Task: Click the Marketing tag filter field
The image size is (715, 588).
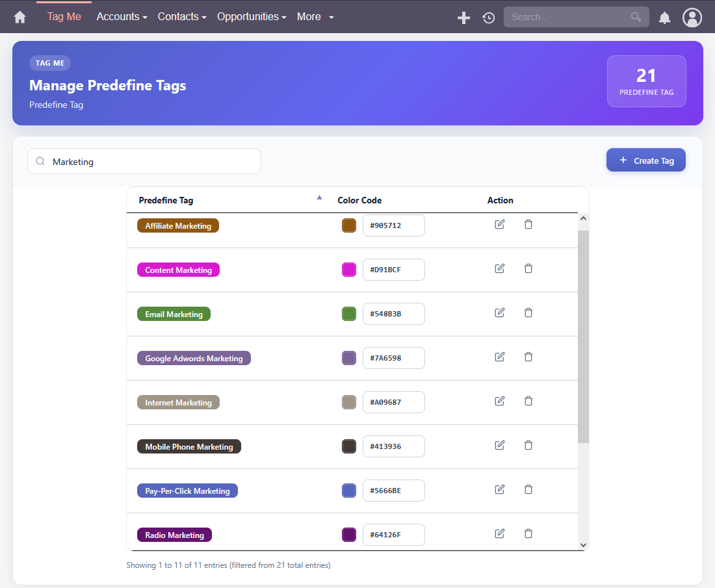Action: (144, 161)
